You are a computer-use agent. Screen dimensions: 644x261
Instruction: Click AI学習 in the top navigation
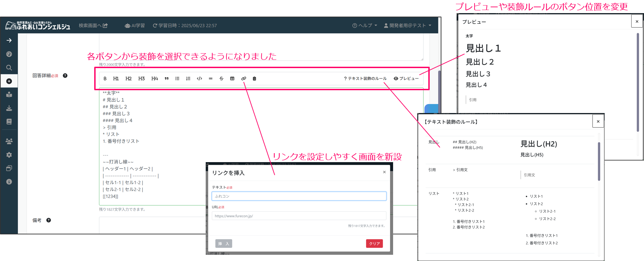pos(135,26)
